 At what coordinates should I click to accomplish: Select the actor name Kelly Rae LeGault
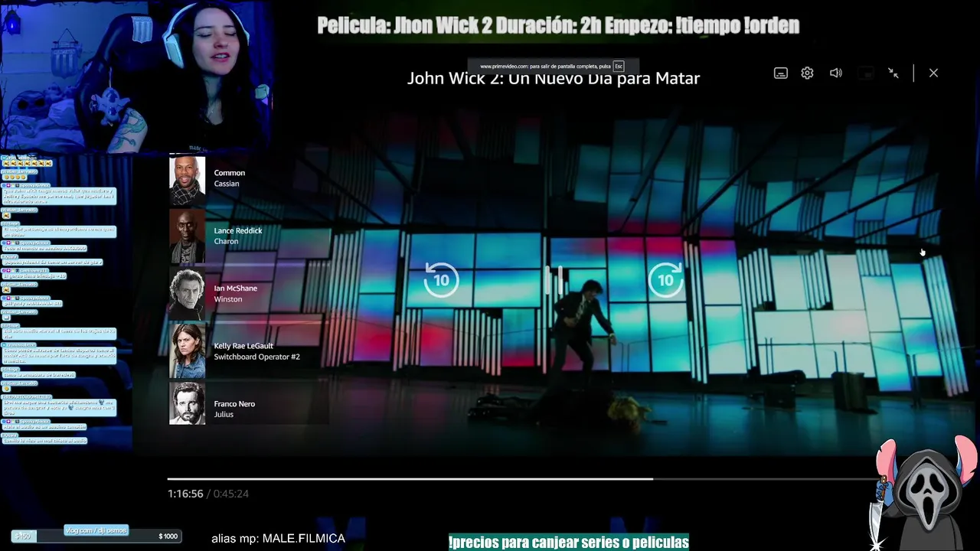point(243,346)
